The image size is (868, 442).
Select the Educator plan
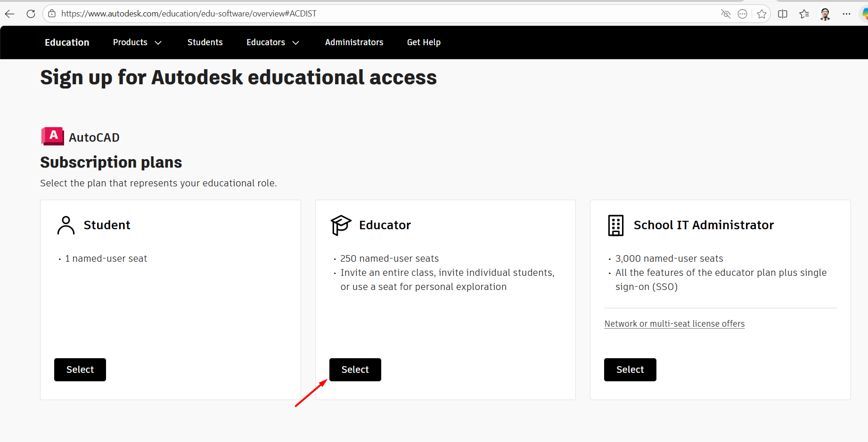click(x=355, y=370)
